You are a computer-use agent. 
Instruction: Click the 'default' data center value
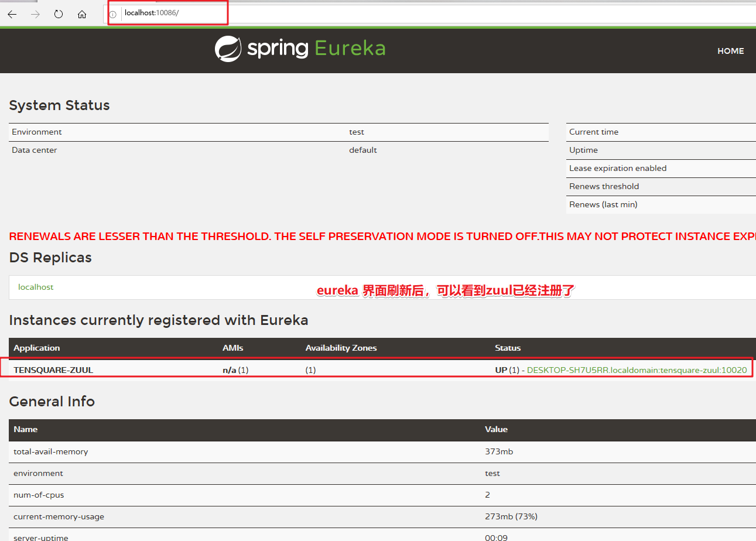pyautogui.click(x=363, y=150)
